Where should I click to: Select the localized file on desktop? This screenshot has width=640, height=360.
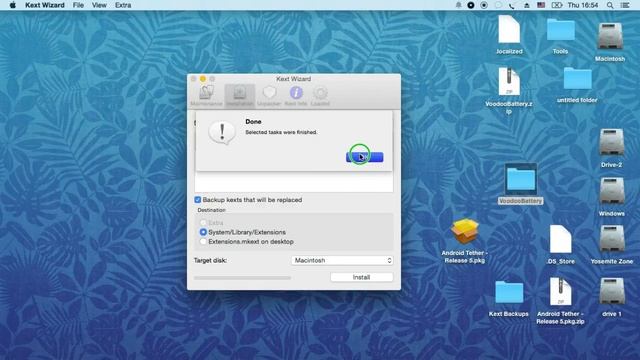coord(509,29)
